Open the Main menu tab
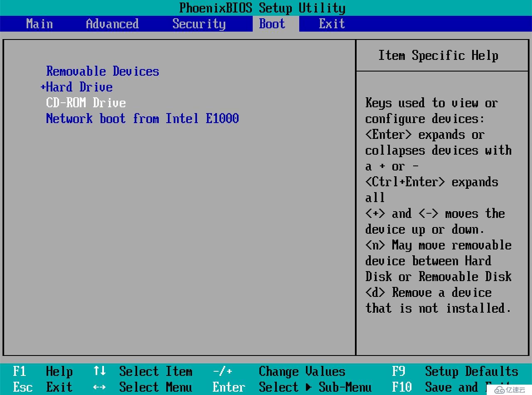The width and height of the screenshot is (532, 395). click(x=39, y=24)
